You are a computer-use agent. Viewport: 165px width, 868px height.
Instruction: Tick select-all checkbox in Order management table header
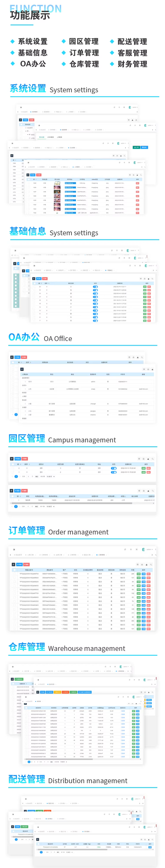[x=14, y=570]
